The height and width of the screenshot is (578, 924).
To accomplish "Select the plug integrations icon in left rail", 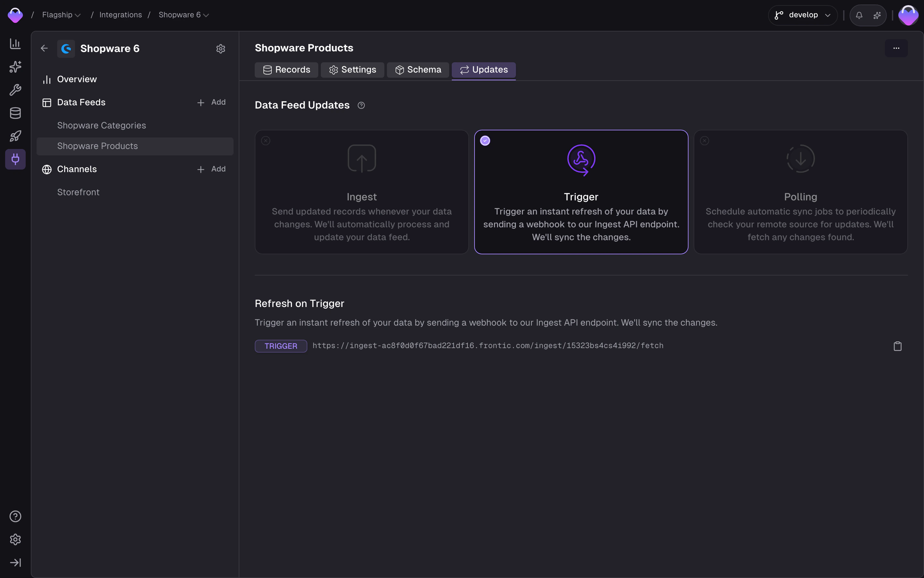I will point(15,159).
